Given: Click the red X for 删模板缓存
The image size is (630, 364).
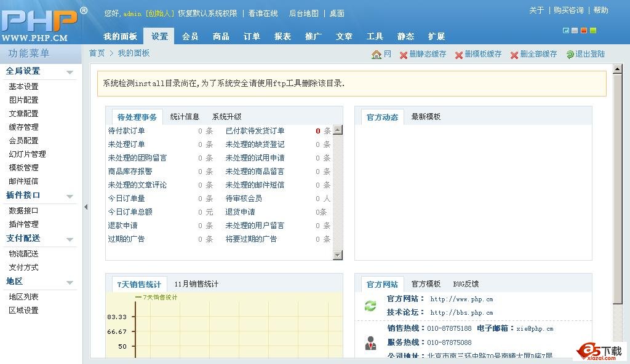Looking at the screenshot, I should (x=459, y=55).
